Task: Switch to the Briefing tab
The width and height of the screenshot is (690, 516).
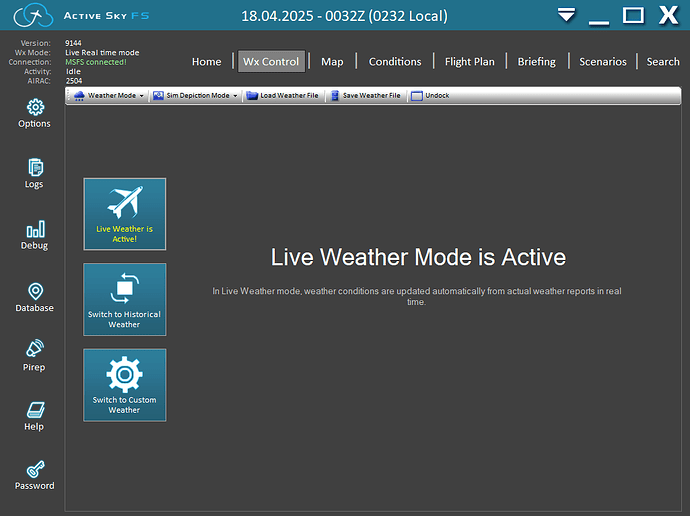Action: tap(536, 62)
